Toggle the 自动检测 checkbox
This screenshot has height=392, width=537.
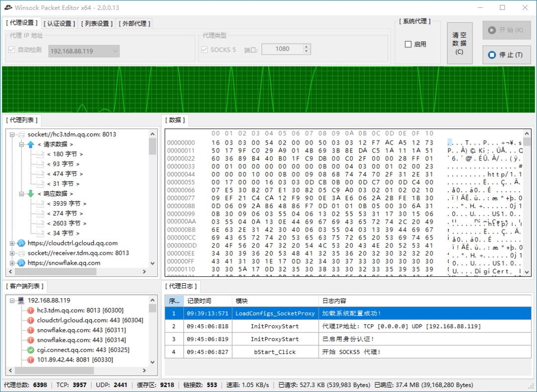[11, 50]
